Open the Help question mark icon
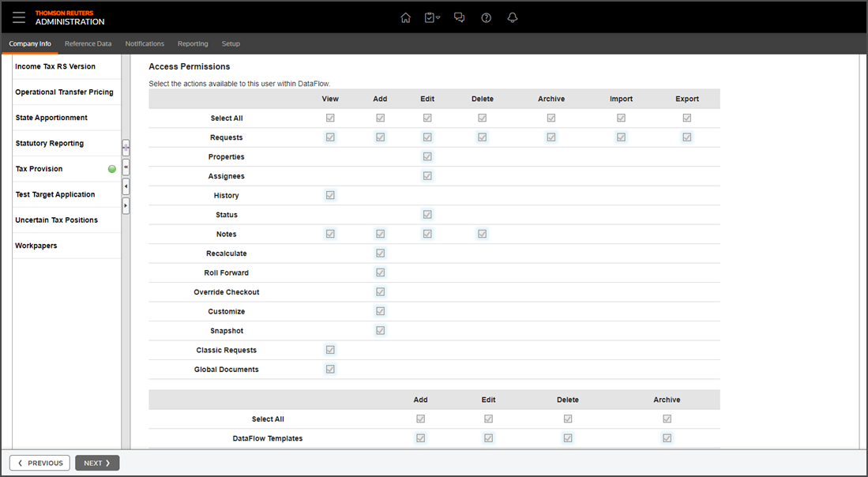The height and width of the screenshot is (477, 868). point(486,17)
